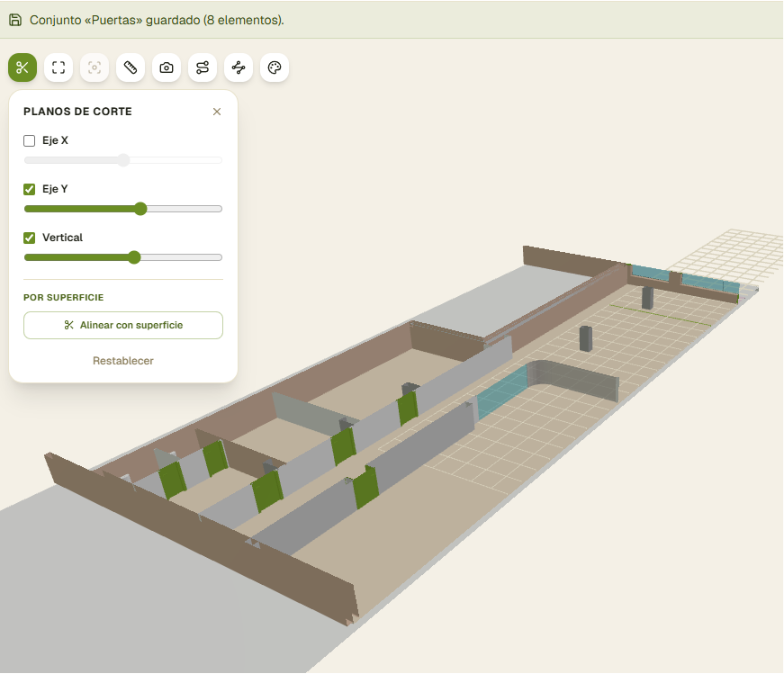Image resolution: width=784 pixels, height=674 pixels.
Task: Enable the Eje X checkbox
Action: tap(30, 140)
